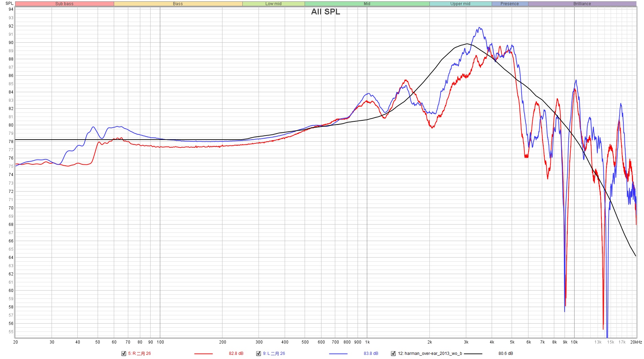Viewport: 644px width, 359px height.
Task: Click the SPL axis label
Action: click(9, 3)
